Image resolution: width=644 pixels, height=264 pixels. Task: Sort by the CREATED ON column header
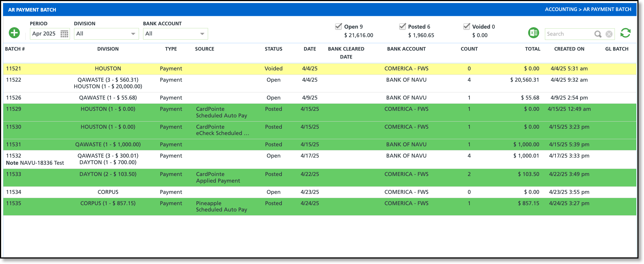569,49
